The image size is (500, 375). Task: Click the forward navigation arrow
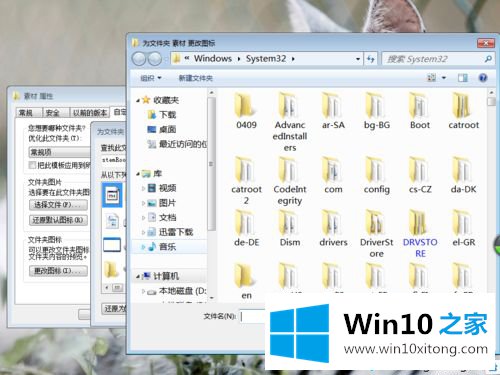point(155,59)
